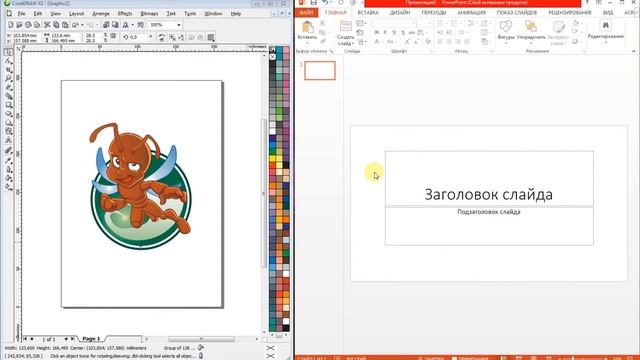Screen dimensions: 640x360
Task: Switch to the ДИЗАЙН tab in PowerPoint
Action: click(400, 13)
